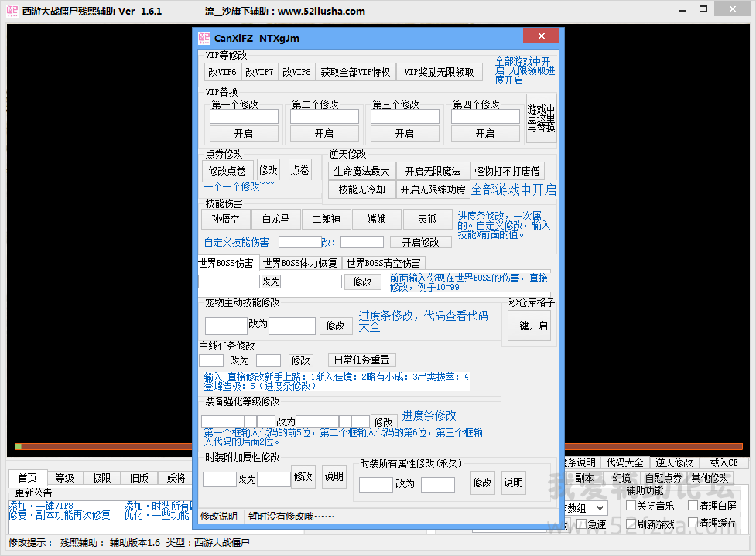
Task: Toggle 清理白屏 checkbox
Action: [712, 506]
